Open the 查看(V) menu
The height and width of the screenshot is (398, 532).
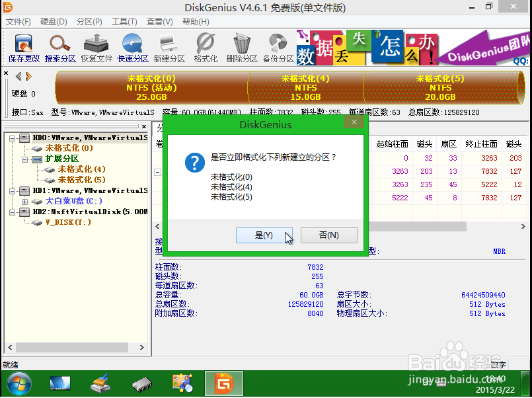click(x=160, y=22)
